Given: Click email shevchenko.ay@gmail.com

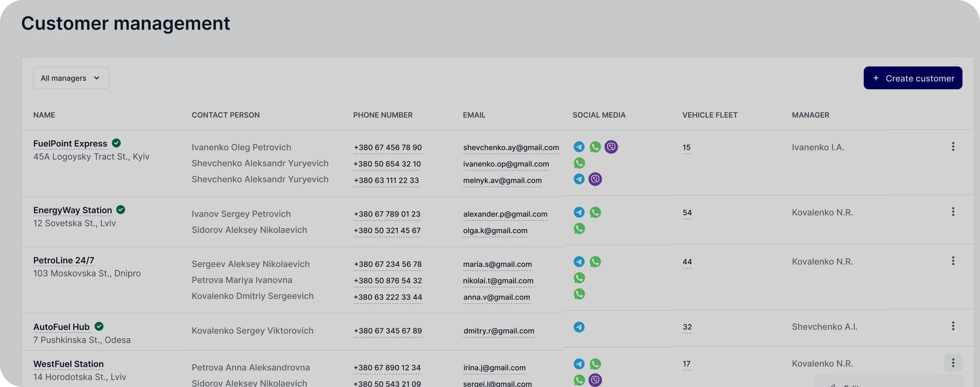Looking at the screenshot, I should [x=511, y=148].
